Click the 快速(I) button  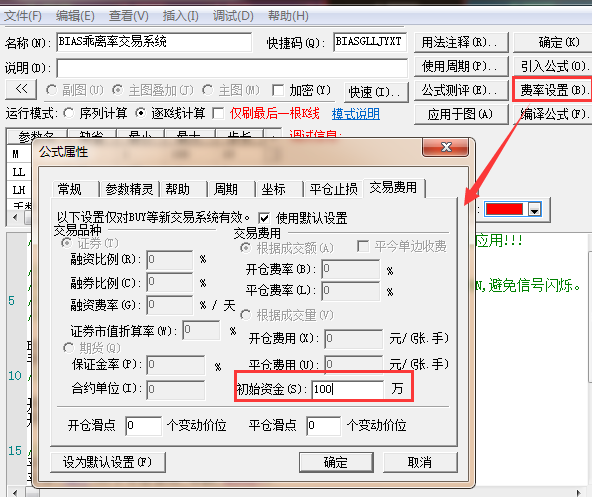coord(376,92)
